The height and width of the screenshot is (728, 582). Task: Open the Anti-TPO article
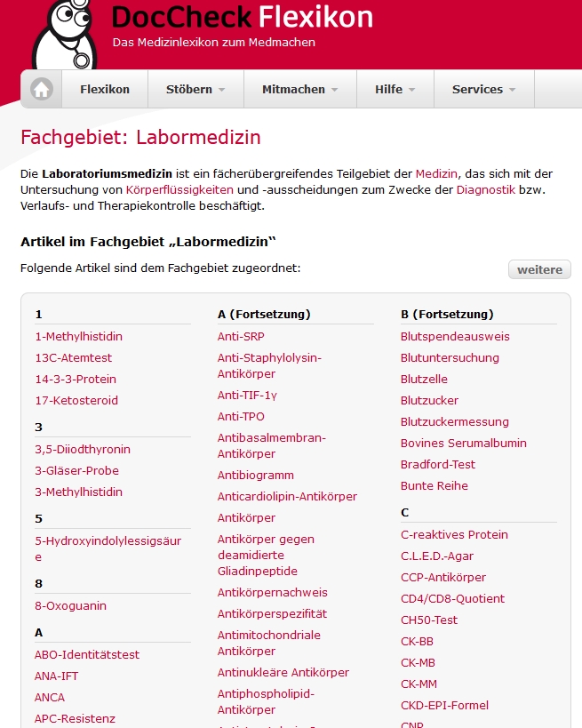click(239, 416)
